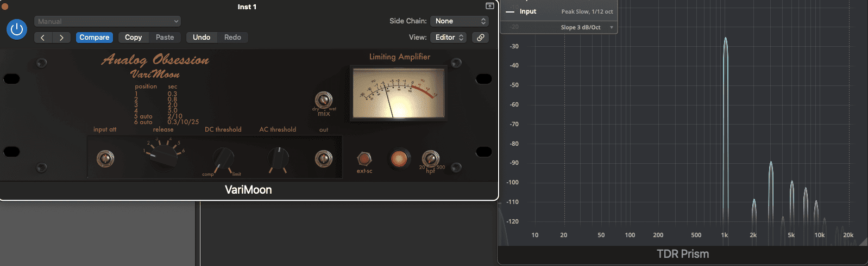Open the View Editor dropdown
Image resolution: width=868 pixels, height=266 pixels.
[449, 38]
